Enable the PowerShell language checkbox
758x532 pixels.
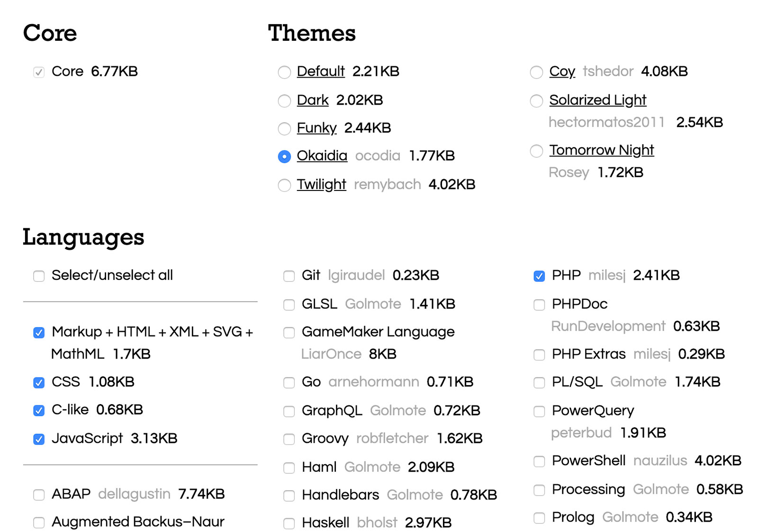click(539, 461)
